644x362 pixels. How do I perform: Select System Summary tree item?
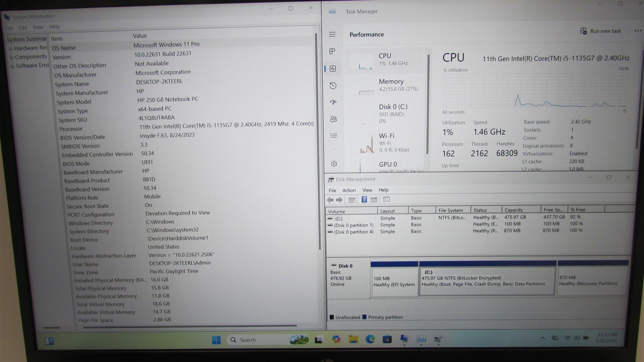[x=27, y=39]
